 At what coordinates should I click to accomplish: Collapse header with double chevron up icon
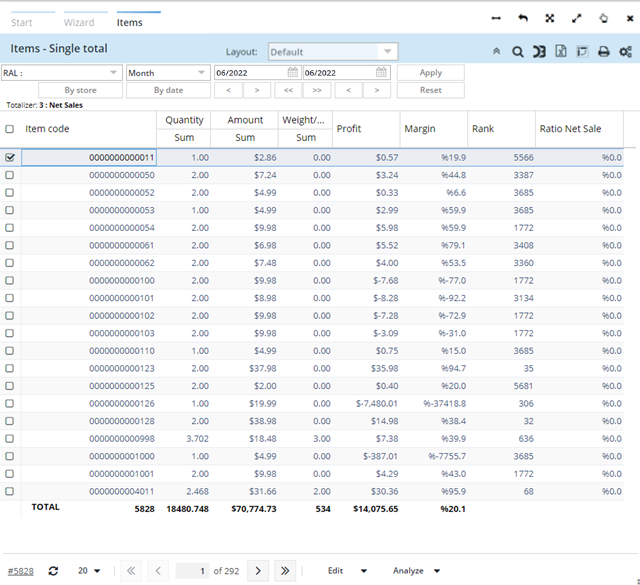tap(497, 52)
